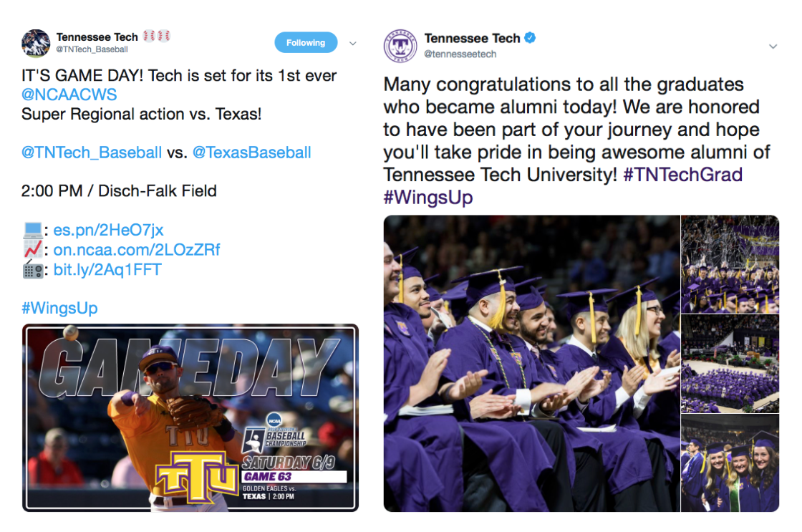The height and width of the screenshot is (532, 802).
Task: Open the @TexasBaseball mention
Action: point(251,153)
